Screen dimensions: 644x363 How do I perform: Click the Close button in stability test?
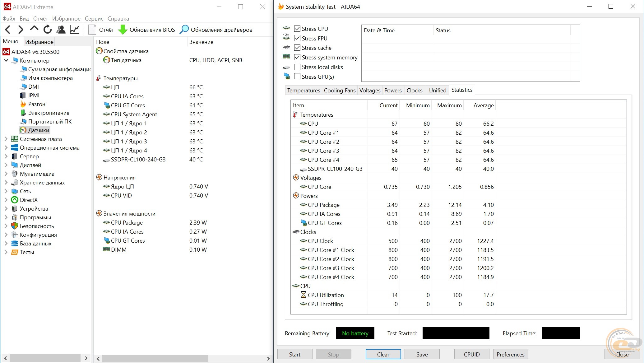(622, 354)
